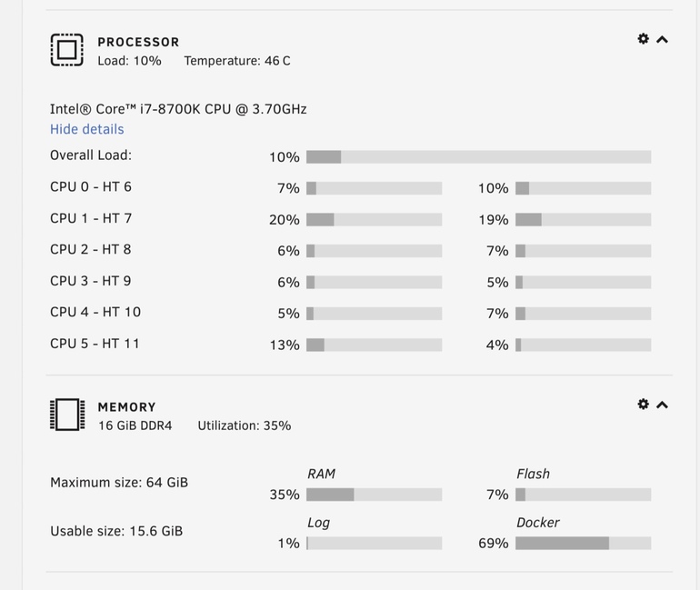Viewport: 700px width, 590px height.
Task: Click the Memory module icon
Action: (x=66, y=415)
